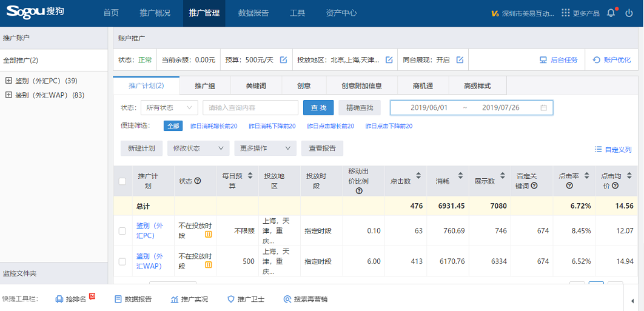
Task: Go to 首页 in top navigation
Action: click(111, 13)
